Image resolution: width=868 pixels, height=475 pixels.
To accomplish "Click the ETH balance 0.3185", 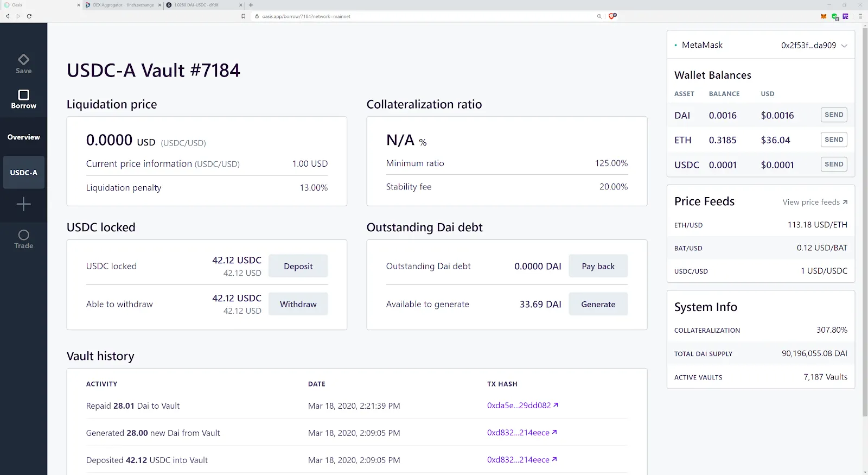I will (x=723, y=140).
